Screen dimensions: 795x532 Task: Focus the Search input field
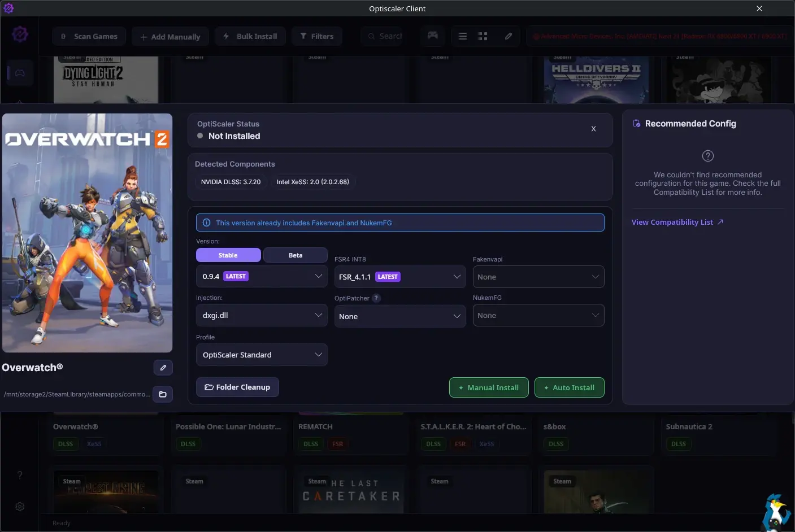[386, 36]
